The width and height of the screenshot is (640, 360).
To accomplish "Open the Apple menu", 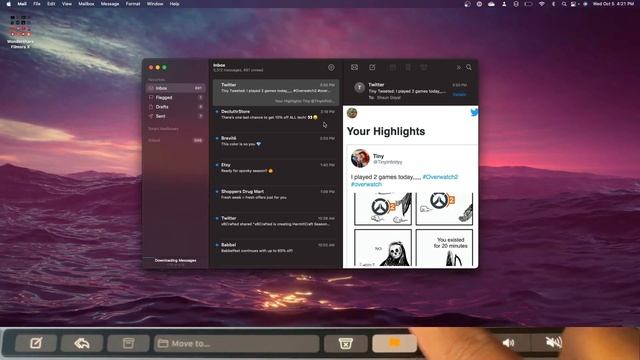I will click(x=9, y=4).
